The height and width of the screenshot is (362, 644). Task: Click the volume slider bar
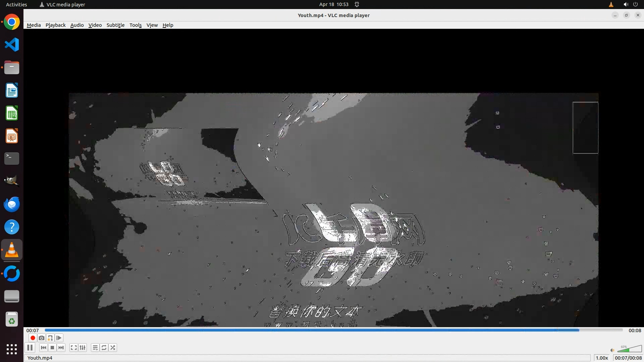(x=629, y=349)
